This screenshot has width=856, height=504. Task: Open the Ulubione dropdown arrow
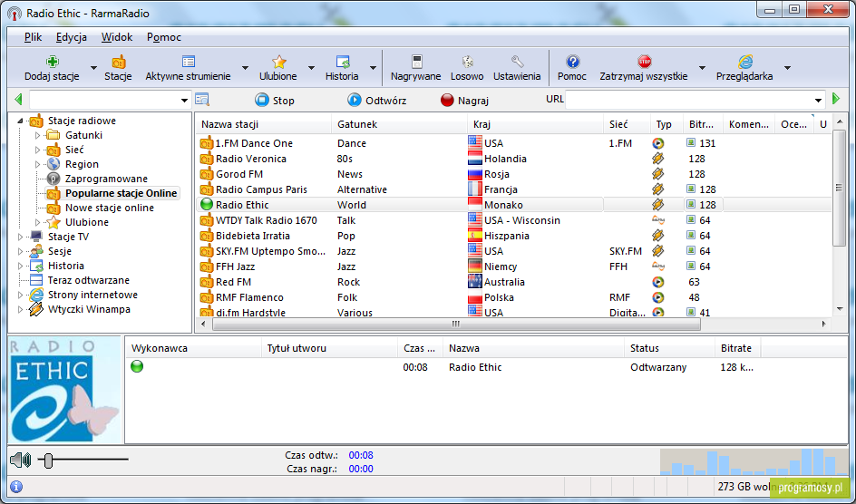311,68
